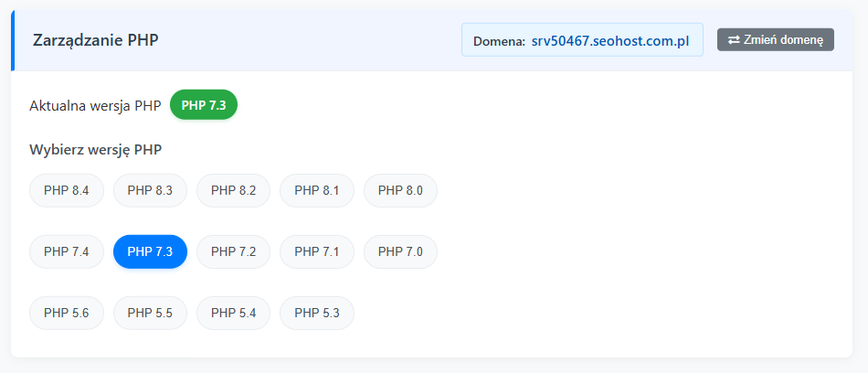The image size is (868, 373).
Task: Click the Domena label box
Action: [x=499, y=41]
